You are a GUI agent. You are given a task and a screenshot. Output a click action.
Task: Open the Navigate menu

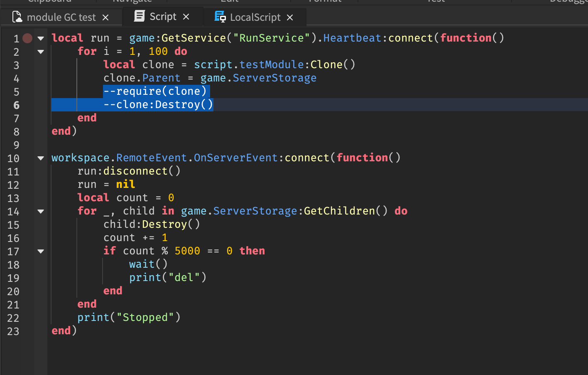(132, 2)
